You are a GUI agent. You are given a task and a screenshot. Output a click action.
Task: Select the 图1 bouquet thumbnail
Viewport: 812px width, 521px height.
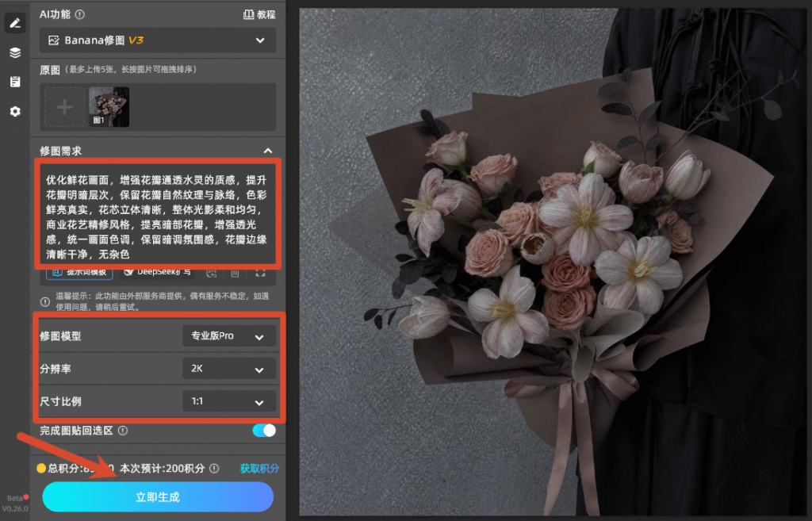109,107
